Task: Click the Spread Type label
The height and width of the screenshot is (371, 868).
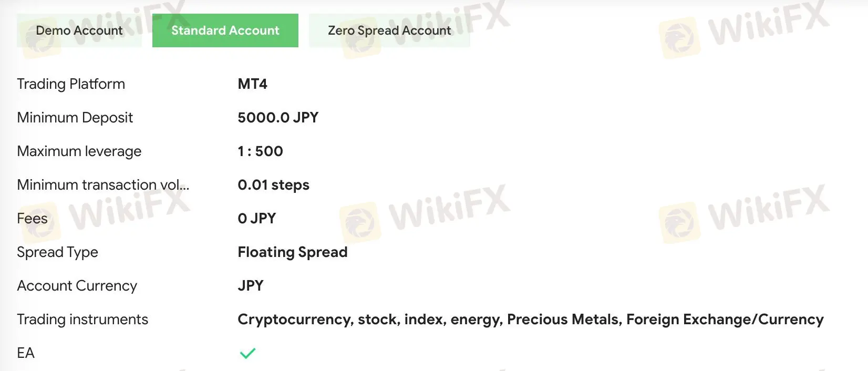Action: 57,252
